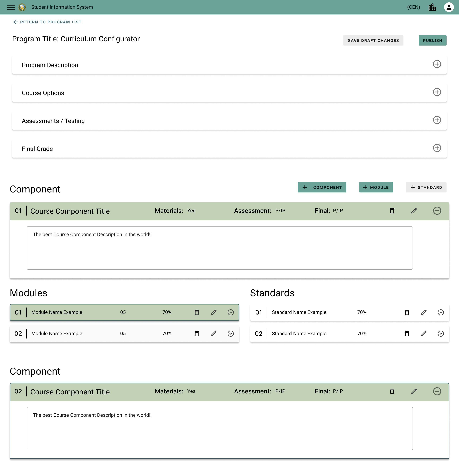The height and width of the screenshot is (476, 459).
Task: Click Final Grade section title
Action: coord(37,149)
